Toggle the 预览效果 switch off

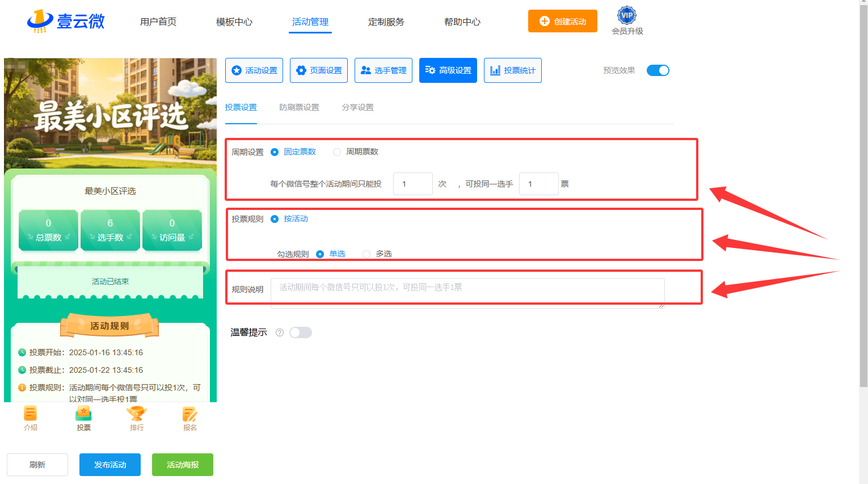pos(658,70)
